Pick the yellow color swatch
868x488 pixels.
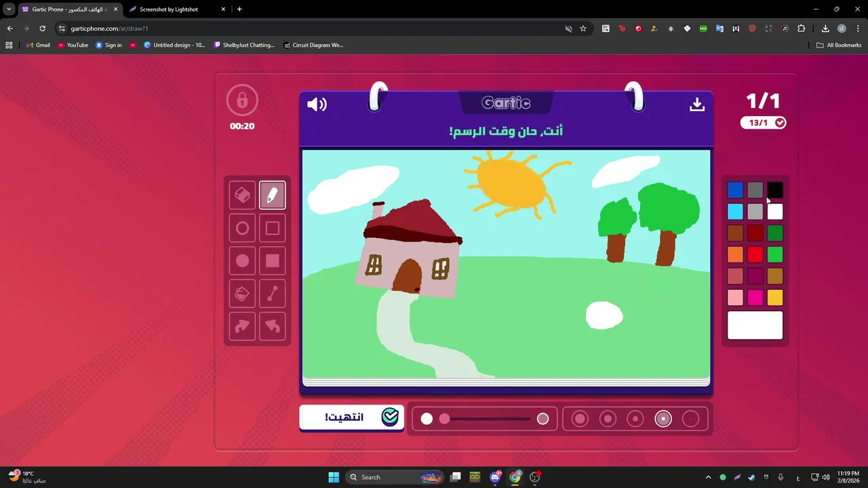[x=775, y=297]
